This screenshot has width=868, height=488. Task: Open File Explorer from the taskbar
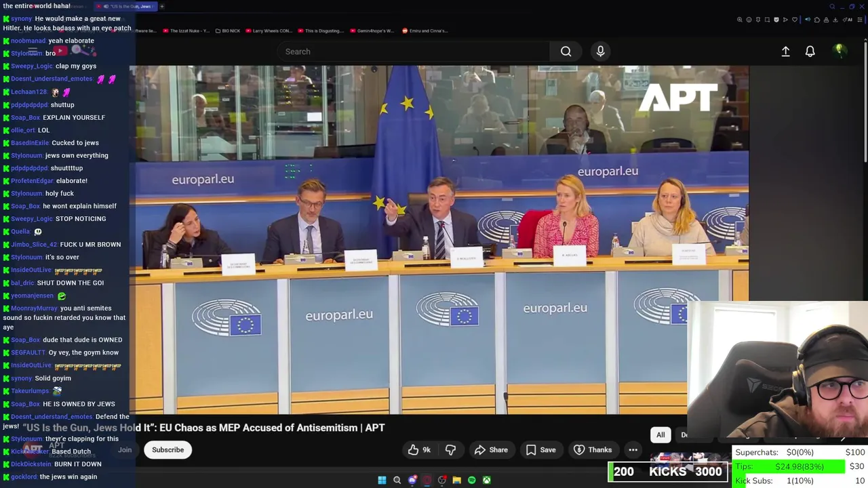coord(456,480)
